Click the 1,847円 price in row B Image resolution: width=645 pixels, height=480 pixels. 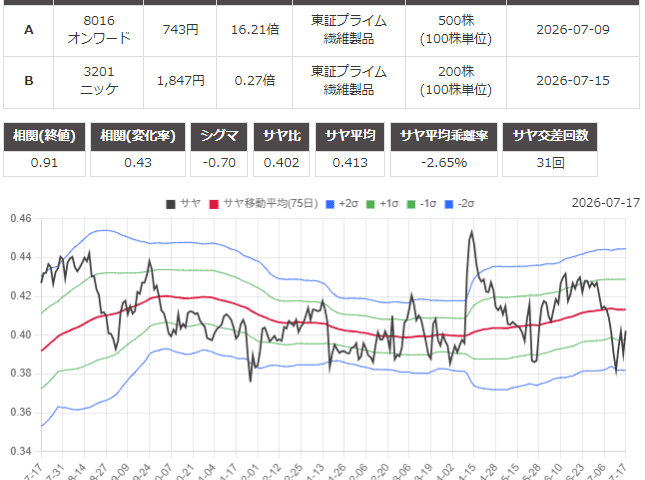pyautogui.click(x=181, y=81)
